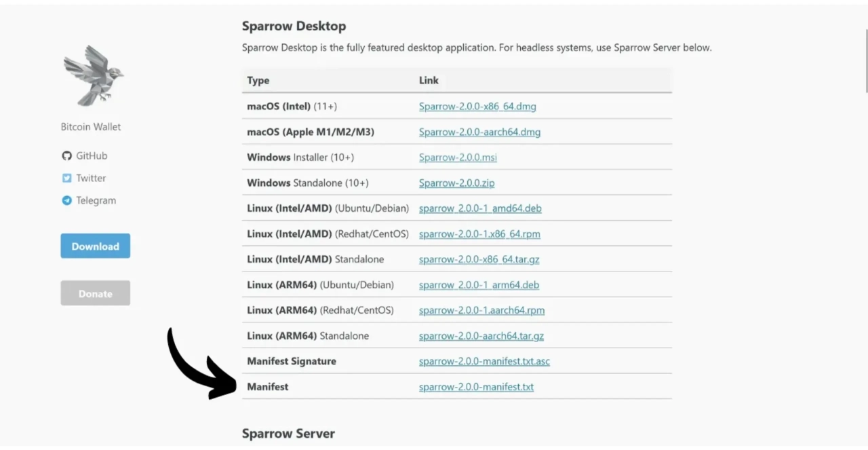This screenshot has height=450, width=868.
Task: Download the Windows standalone Sparrow-2.0.0.zip
Action: (456, 183)
